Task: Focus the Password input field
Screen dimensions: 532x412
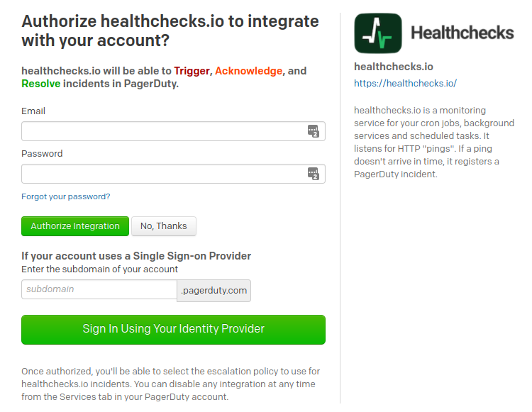Action: click(163, 174)
